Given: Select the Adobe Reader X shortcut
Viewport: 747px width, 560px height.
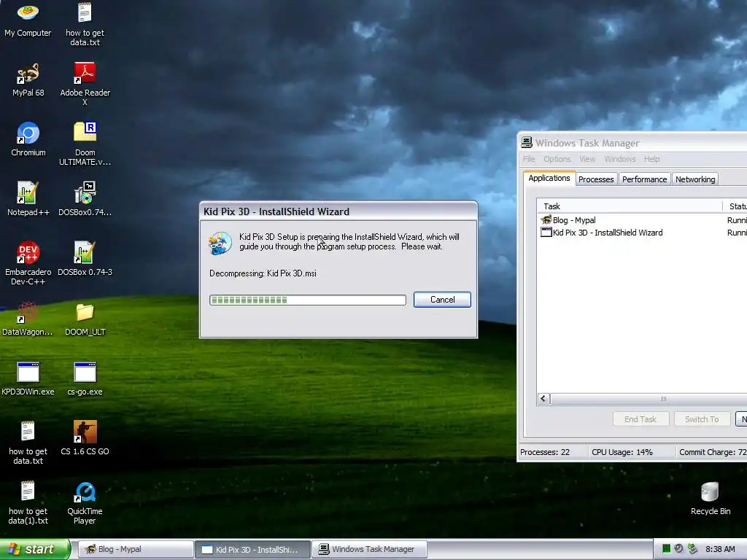Looking at the screenshot, I should [85, 84].
